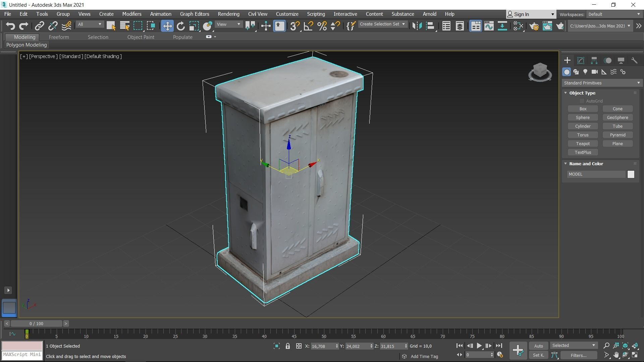
Task: Open the Layer Explorer icon
Action: 460,26
